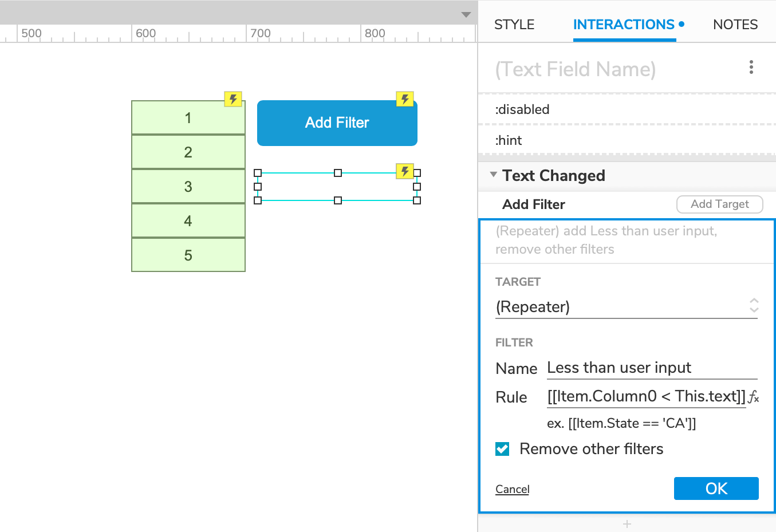Switch to the STYLE tab
The height and width of the screenshot is (532, 776).
click(x=514, y=24)
